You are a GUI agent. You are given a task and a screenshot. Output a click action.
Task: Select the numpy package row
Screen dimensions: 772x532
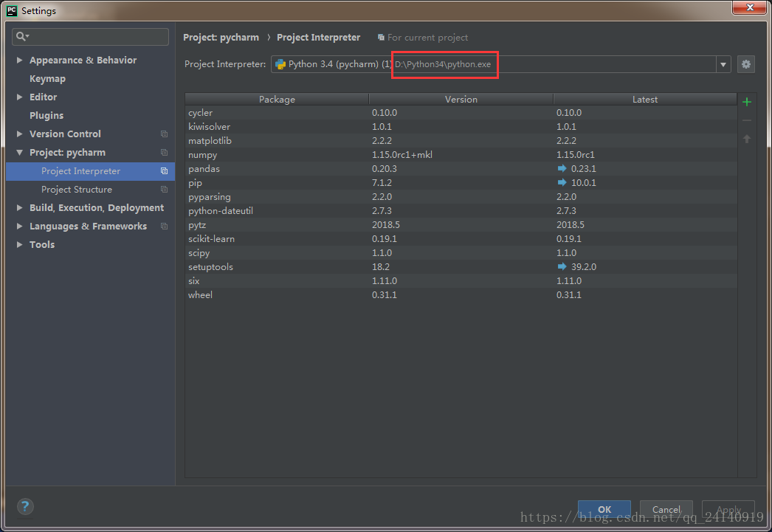pos(461,154)
